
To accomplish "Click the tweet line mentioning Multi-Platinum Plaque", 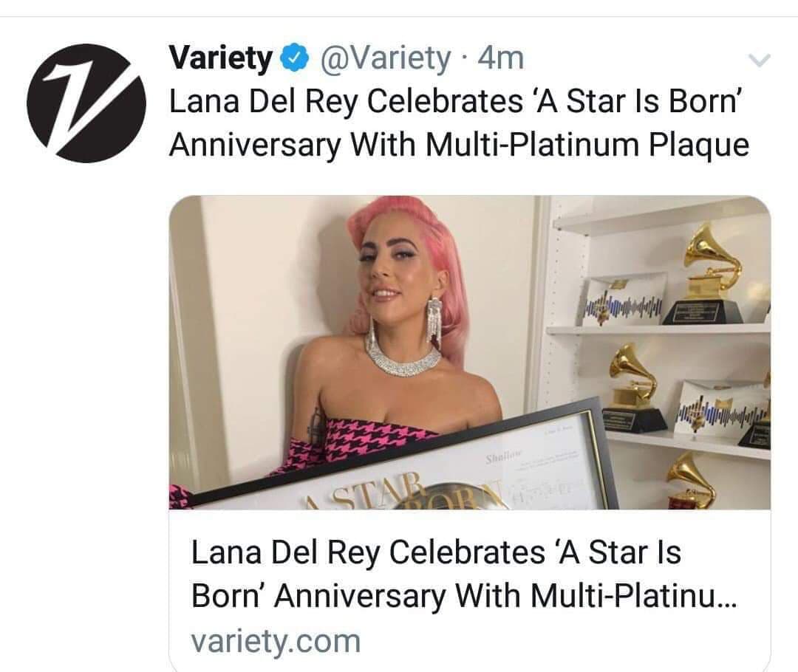I will [458, 144].
